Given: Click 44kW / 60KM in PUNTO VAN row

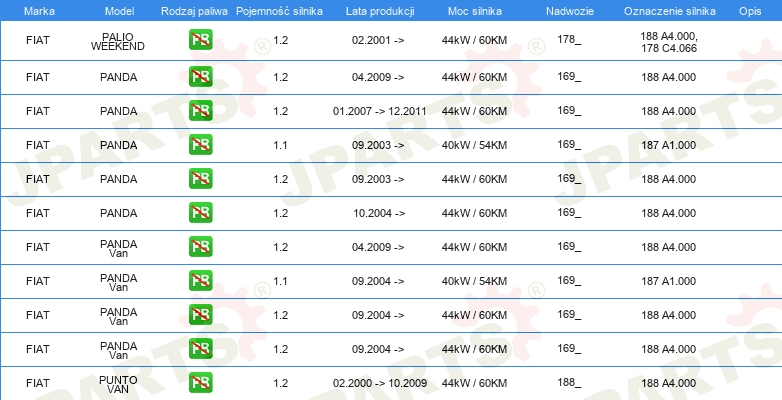Looking at the screenshot, I should (474, 383).
